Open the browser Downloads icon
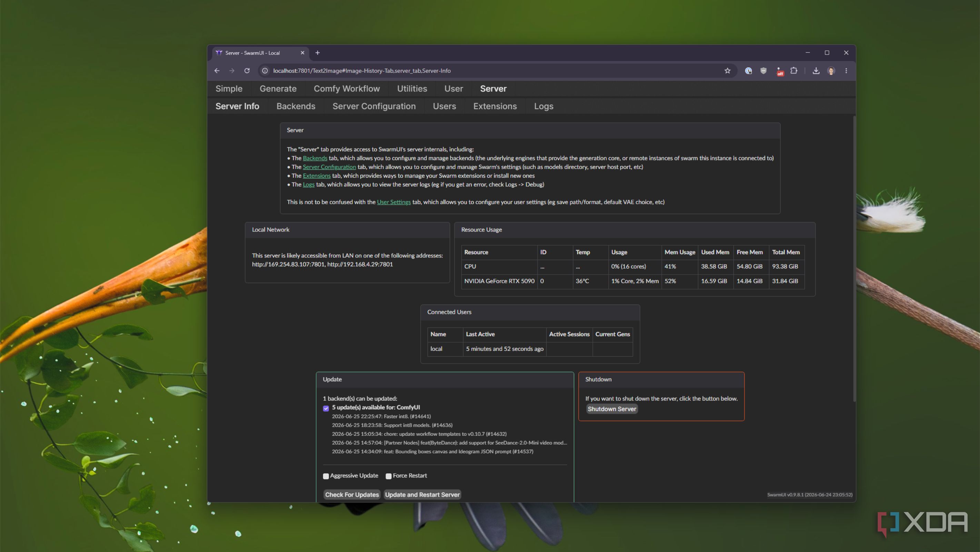This screenshot has width=980, height=552. pyautogui.click(x=816, y=71)
